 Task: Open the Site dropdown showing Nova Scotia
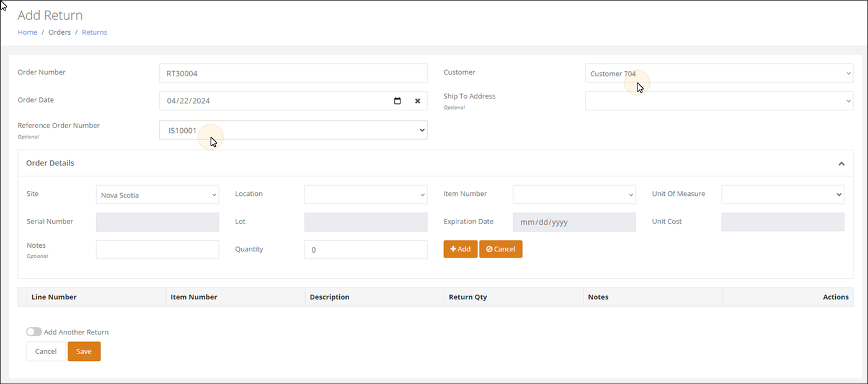157,194
